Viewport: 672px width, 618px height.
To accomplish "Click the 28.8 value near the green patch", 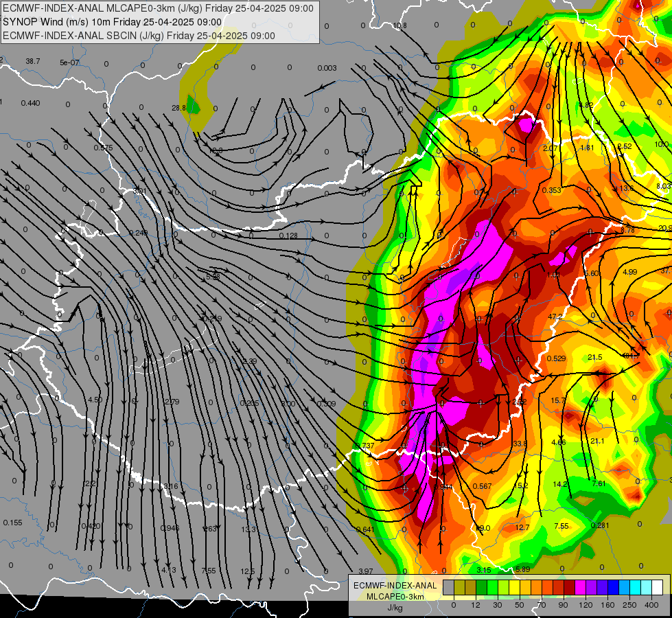I will pos(178,108).
